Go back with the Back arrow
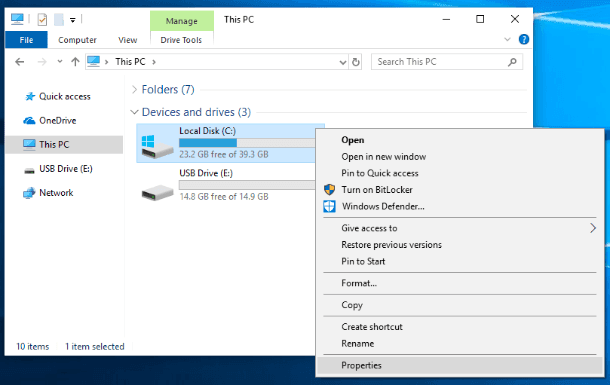The height and width of the screenshot is (385, 610). pos(19,62)
